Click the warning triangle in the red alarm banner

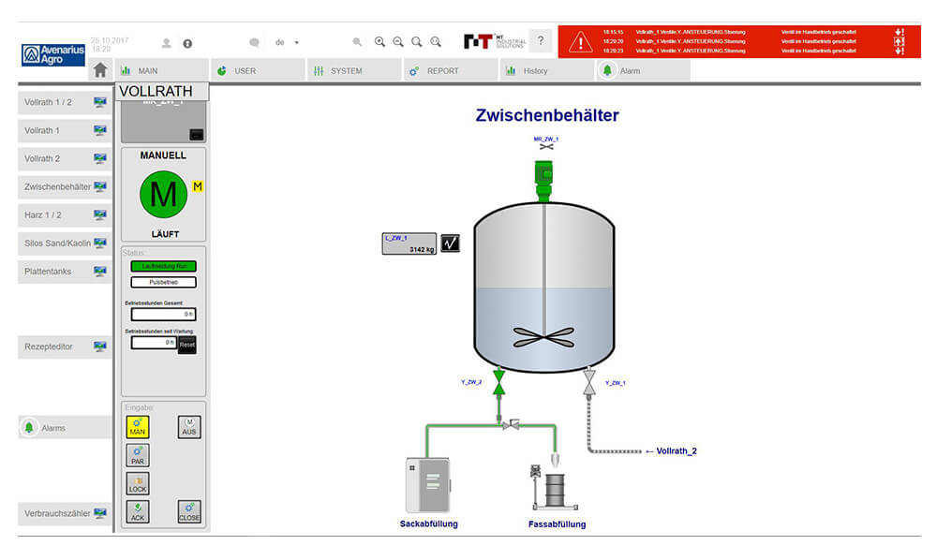[x=580, y=42]
